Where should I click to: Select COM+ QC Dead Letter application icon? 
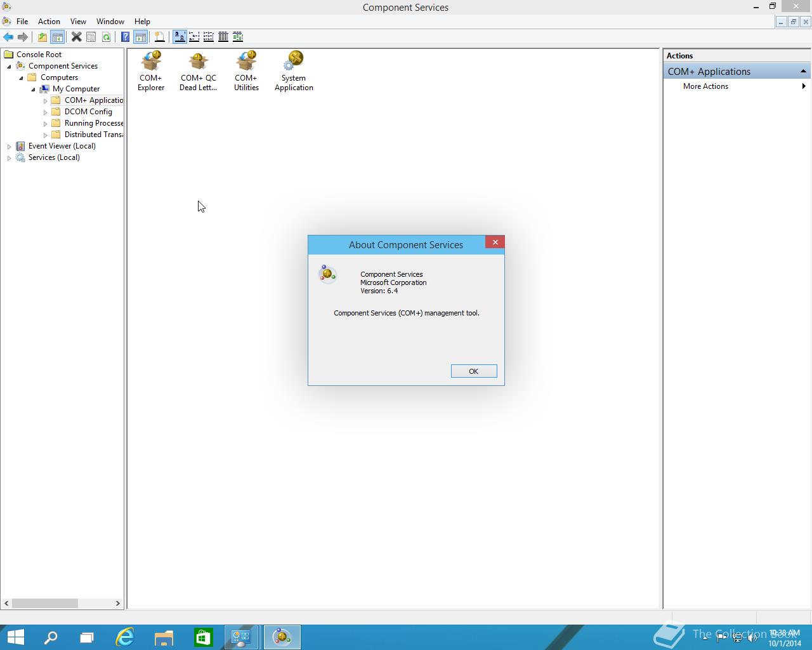point(199,71)
